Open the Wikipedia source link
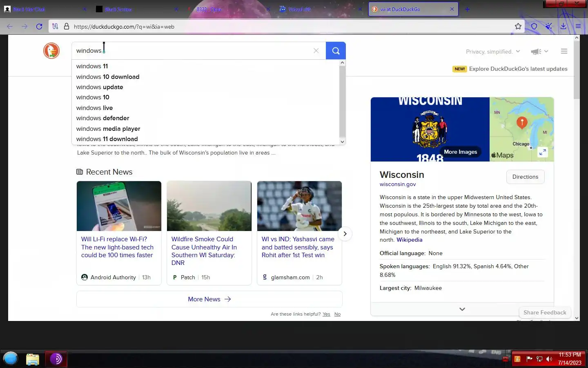Screen dimensions: 588x368 [409, 240]
